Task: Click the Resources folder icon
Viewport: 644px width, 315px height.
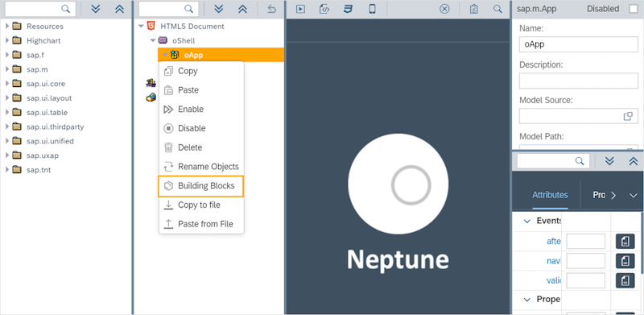Action: tap(17, 27)
